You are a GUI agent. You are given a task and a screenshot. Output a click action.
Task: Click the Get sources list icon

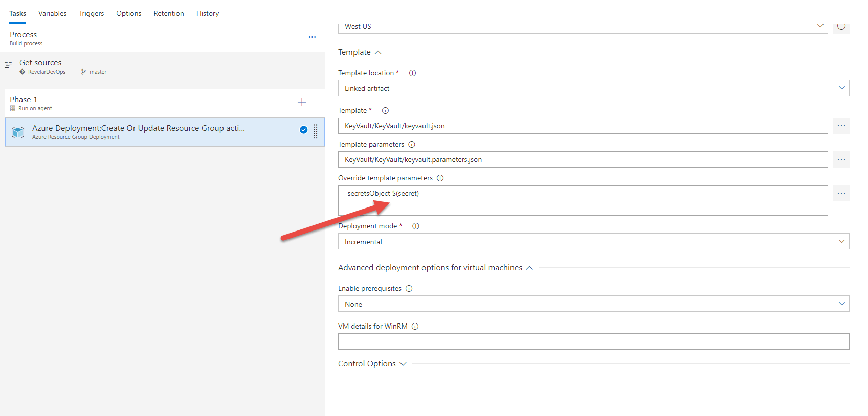click(x=8, y=65)
